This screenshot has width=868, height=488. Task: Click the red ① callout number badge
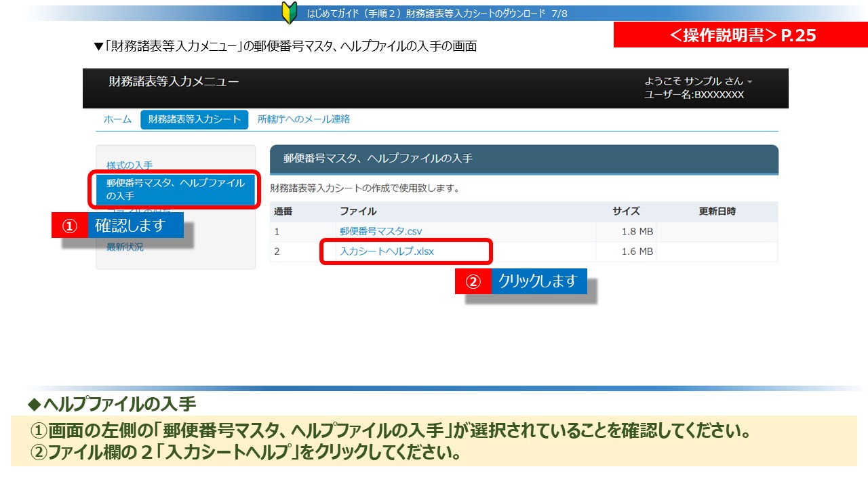70,226
